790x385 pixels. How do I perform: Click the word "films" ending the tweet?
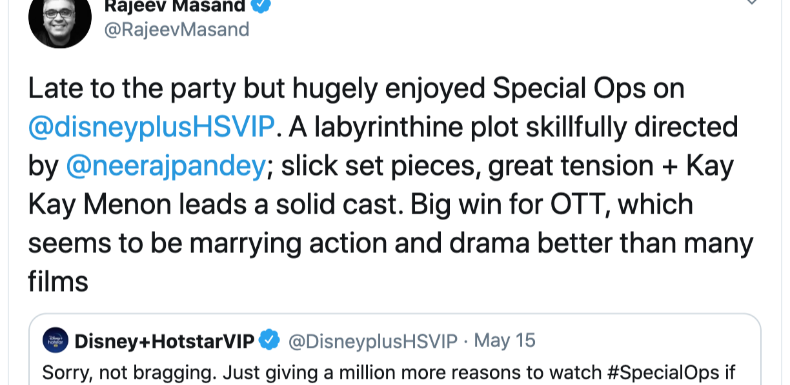[x=58, y=281]
